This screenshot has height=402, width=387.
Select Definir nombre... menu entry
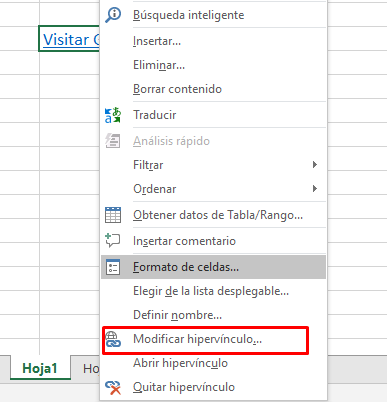click(x=213, y=315)
